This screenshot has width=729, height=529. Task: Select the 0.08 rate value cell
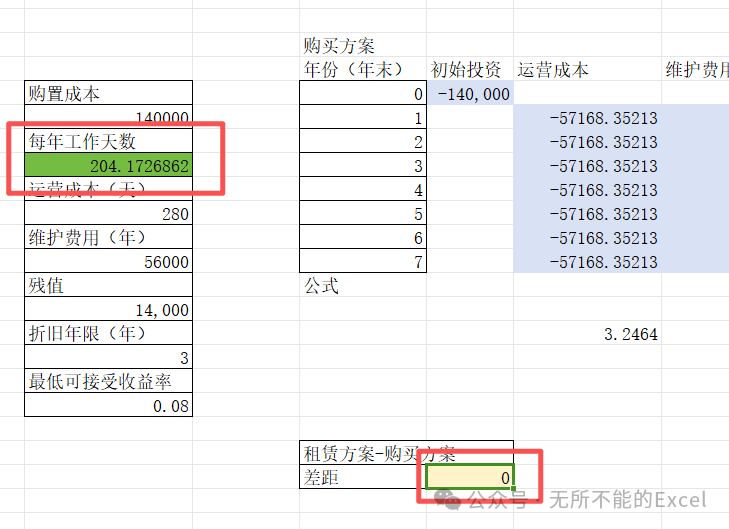pyautogui.click(x=108, y=405)
